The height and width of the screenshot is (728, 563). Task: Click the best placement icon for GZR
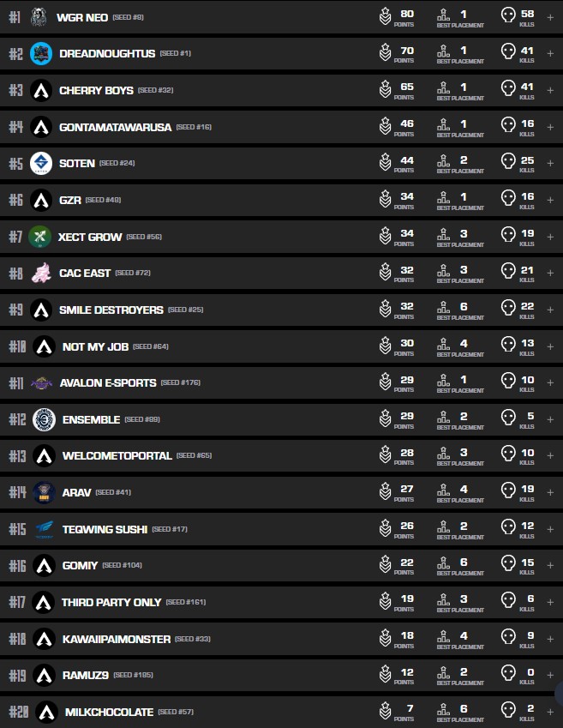(444, 199)
